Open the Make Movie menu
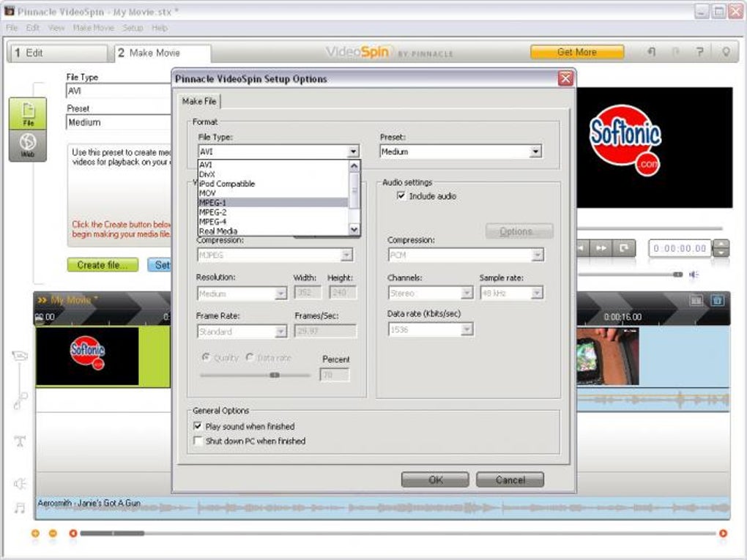747x560 pixels. coord(94,28)
